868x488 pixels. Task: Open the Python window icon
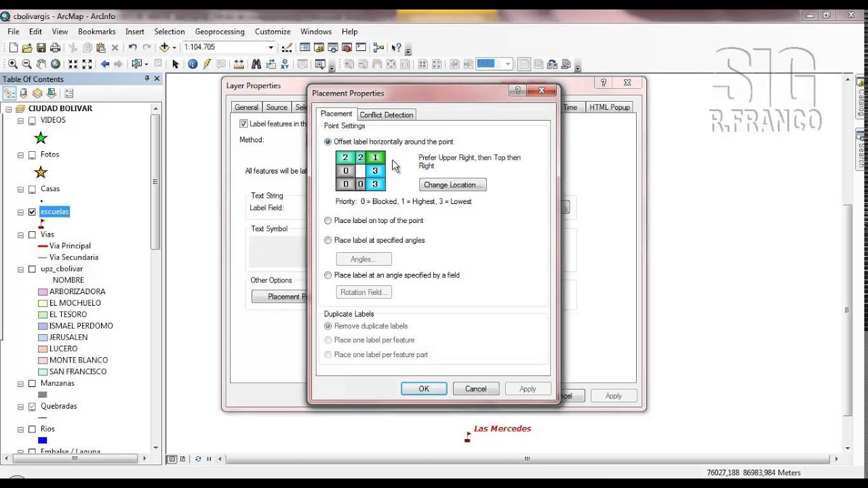[361, 47]
